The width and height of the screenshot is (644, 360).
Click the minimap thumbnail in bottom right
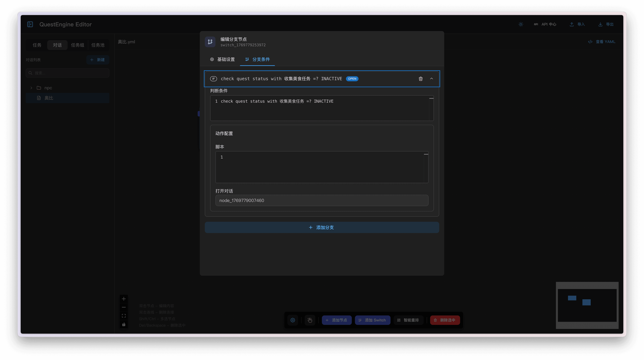587,305
